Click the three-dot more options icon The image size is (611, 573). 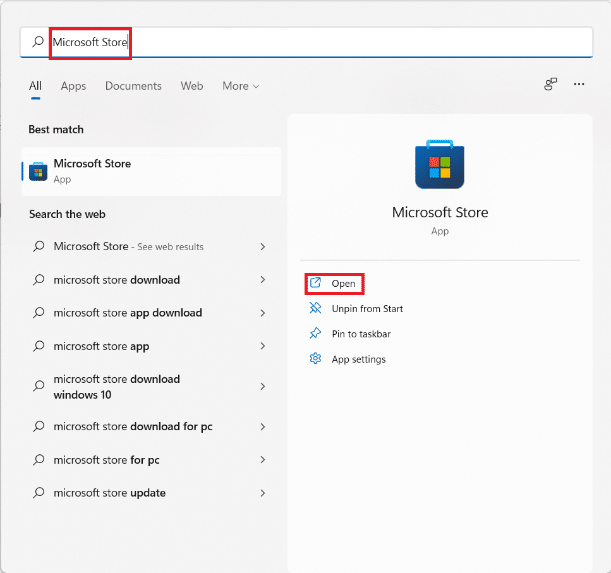point(579,85)
